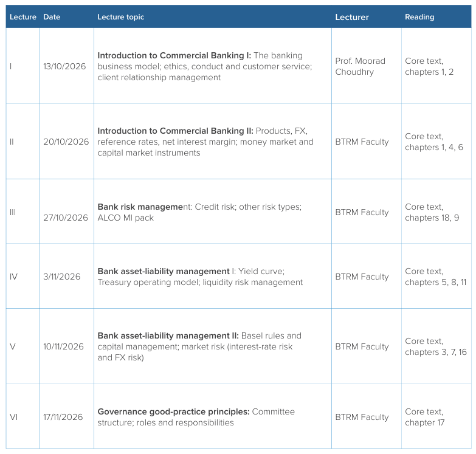Click the Reading column header
Viewport: 476px width, 454px height.
(x=419, y=17)
